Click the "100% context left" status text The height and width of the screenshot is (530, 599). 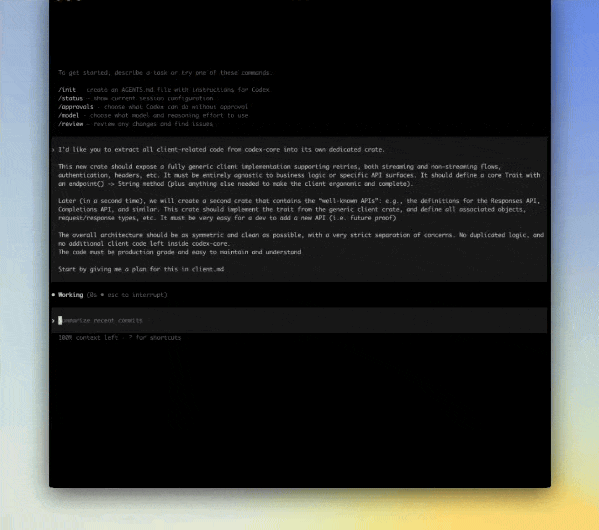(88, 337)
